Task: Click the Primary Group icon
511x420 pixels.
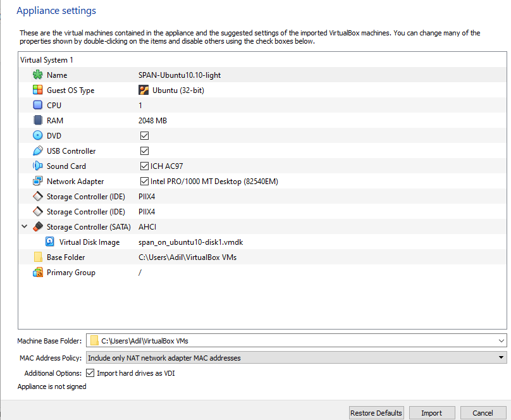Action: click(x=38, y=272)
